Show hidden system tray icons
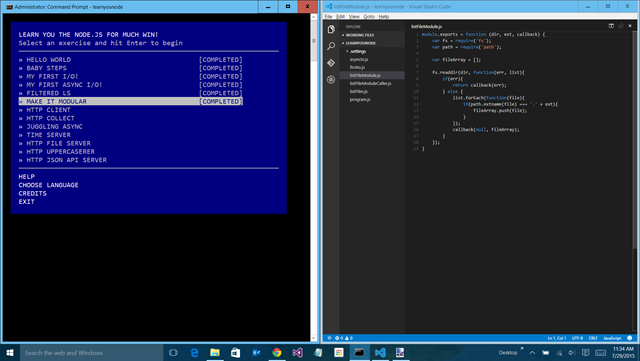This screenshot has height=361, width=640. (x=532, y=353)
